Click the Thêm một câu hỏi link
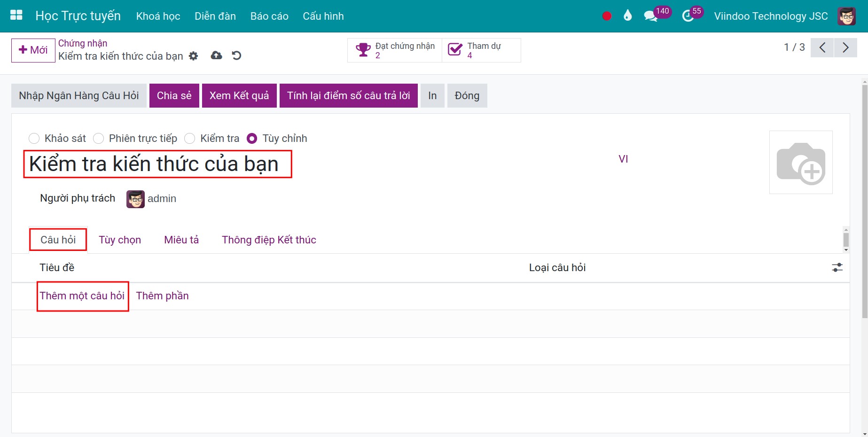Viewport: 868px width, 437px height. coord(82,296)
